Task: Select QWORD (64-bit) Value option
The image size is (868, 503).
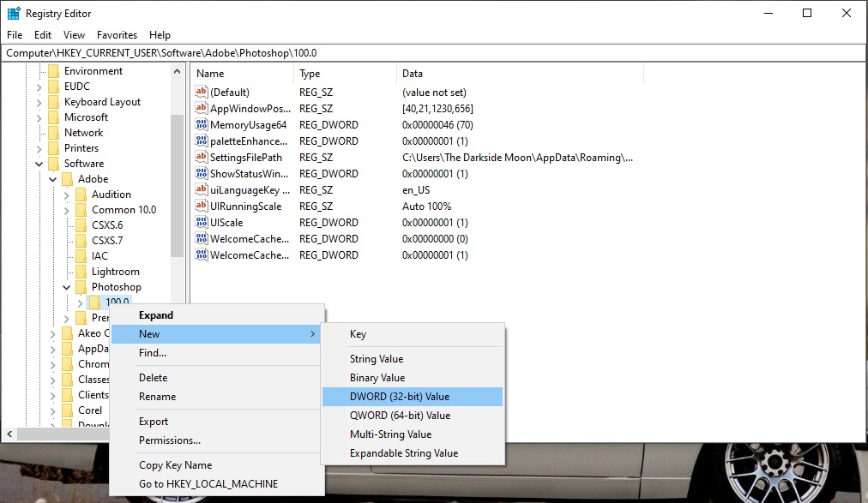Action: pyautogui.click(x=413, y=416)
